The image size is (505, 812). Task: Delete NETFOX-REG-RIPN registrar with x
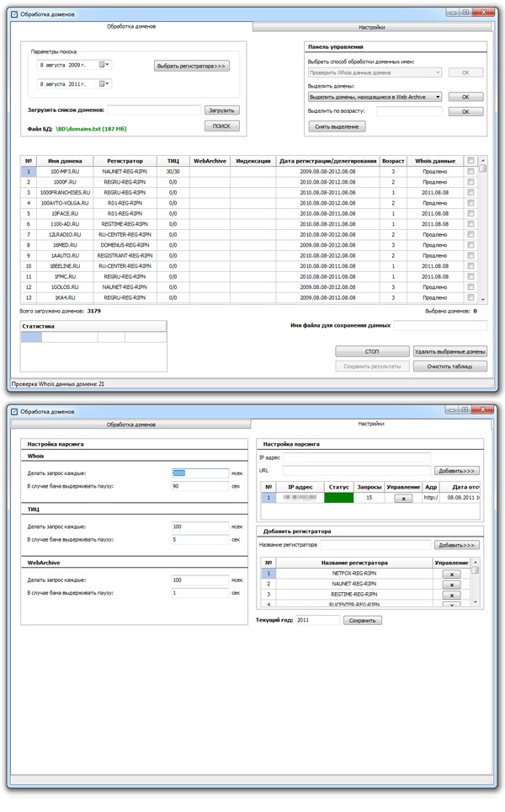452,574
